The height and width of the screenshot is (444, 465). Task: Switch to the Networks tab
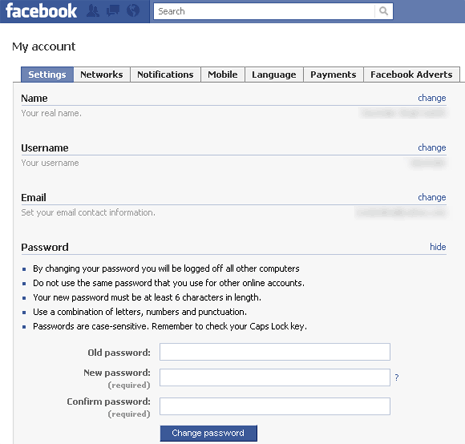(x=102, y=74)
